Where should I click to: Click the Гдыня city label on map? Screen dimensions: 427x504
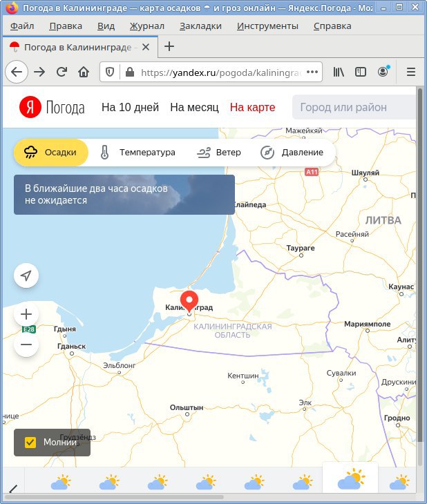click(x=65, y=329)
